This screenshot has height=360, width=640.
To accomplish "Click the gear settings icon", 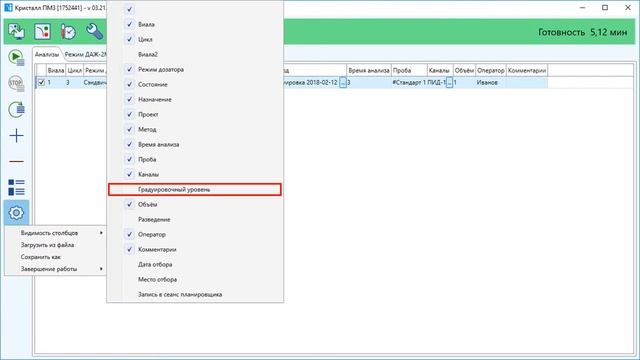I will tap(16, 213).
